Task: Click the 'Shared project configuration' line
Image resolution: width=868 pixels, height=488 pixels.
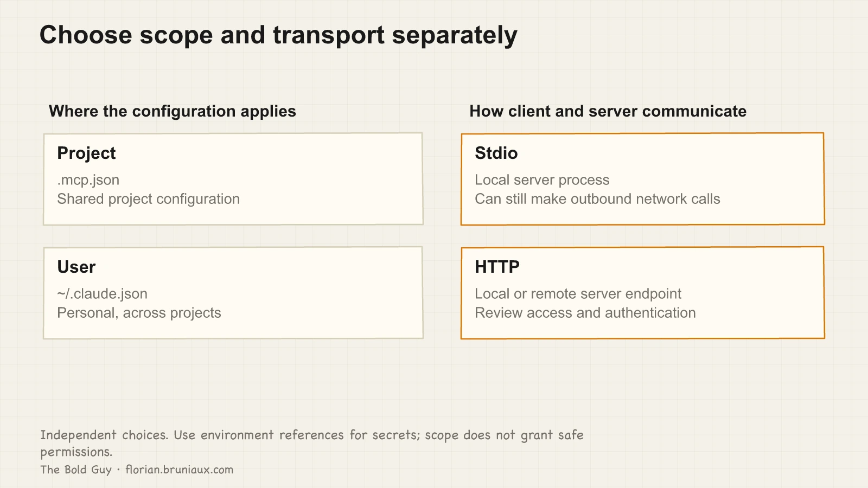Action: 148,199
